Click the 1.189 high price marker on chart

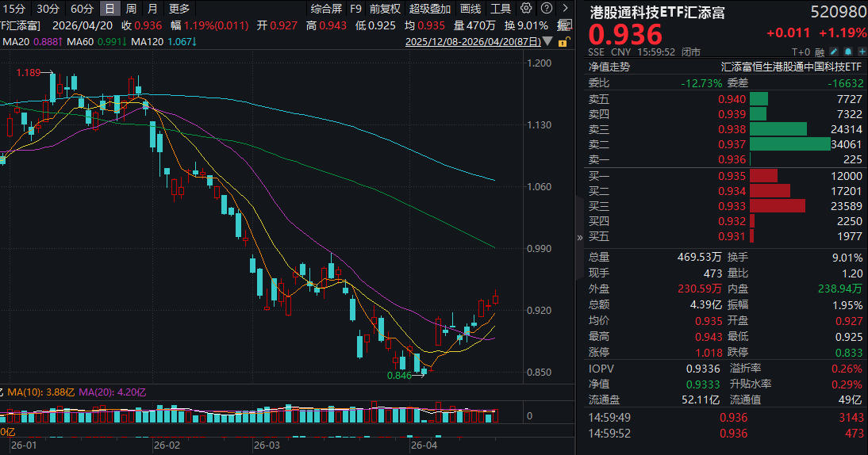29,72
